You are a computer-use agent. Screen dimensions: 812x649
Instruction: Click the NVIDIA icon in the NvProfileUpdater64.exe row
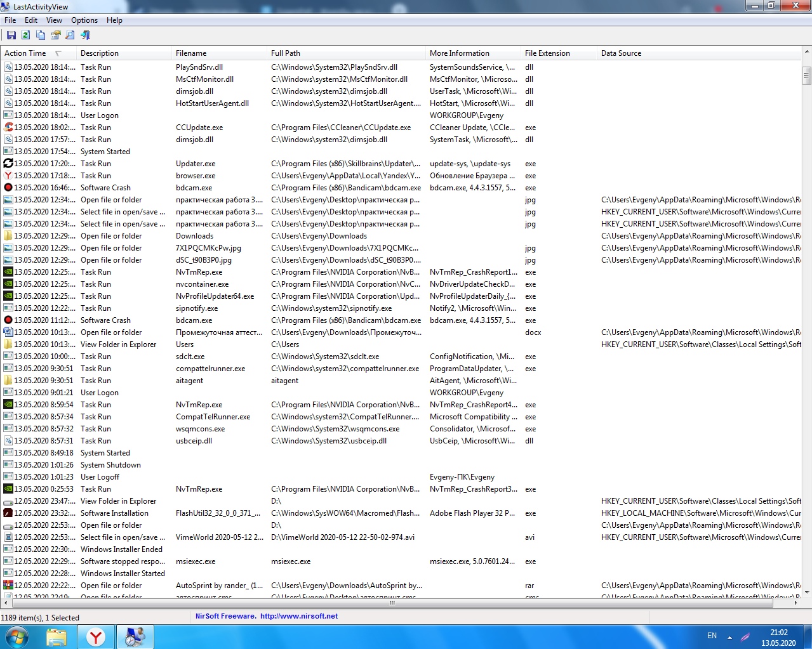(x=8, y=296)
